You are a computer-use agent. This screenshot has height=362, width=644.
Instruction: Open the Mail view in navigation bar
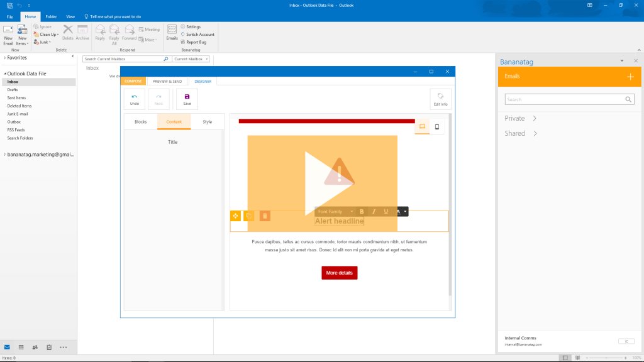point(7,347)
